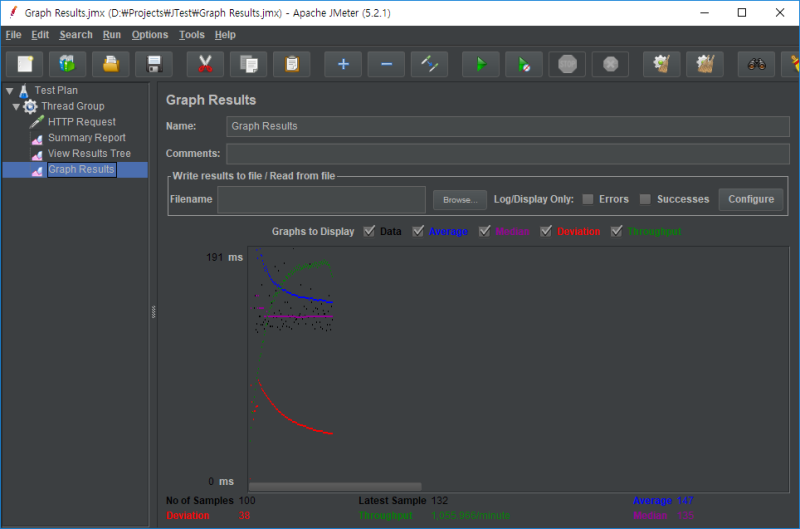Click the Open file folder icon
Image resolution: width=800 pixels, height=529 pixels.
[x=111, y=64]
